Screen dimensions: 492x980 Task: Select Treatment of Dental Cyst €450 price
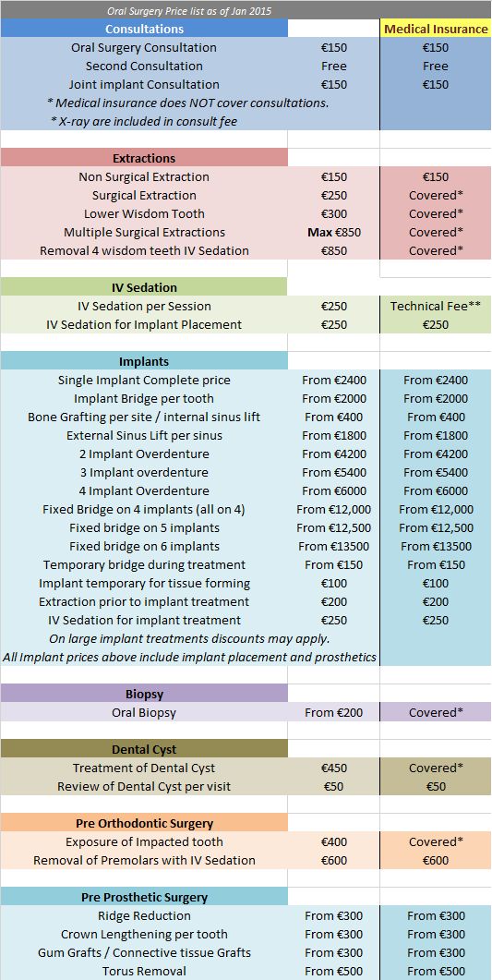pos(334,768)
